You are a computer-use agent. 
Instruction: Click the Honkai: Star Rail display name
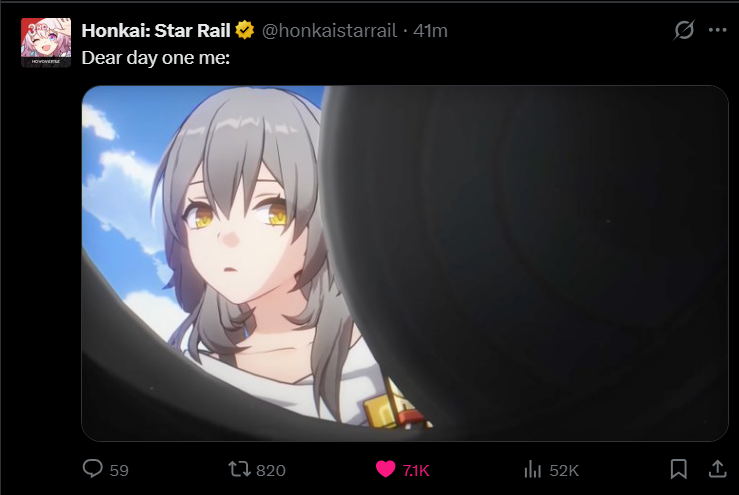156,30
